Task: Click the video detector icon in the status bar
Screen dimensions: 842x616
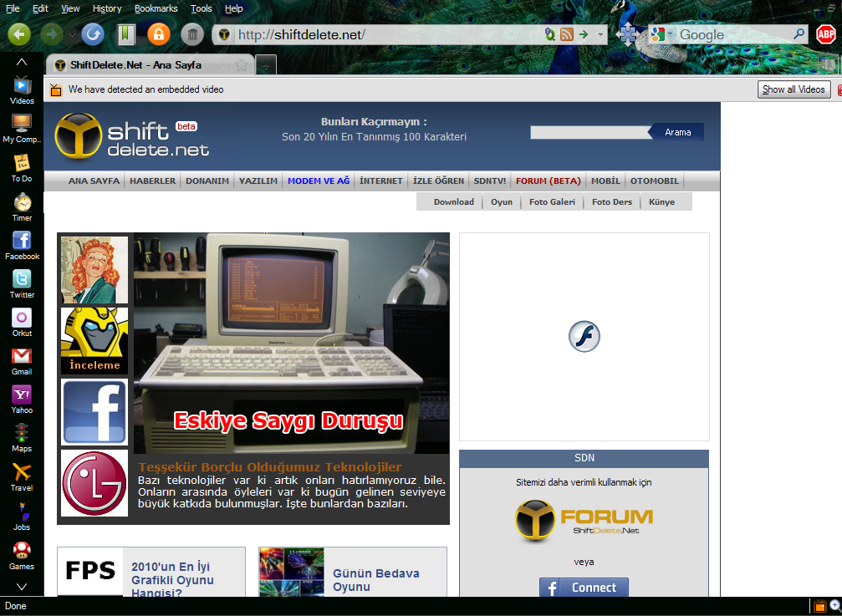Action: click(819, 606)
